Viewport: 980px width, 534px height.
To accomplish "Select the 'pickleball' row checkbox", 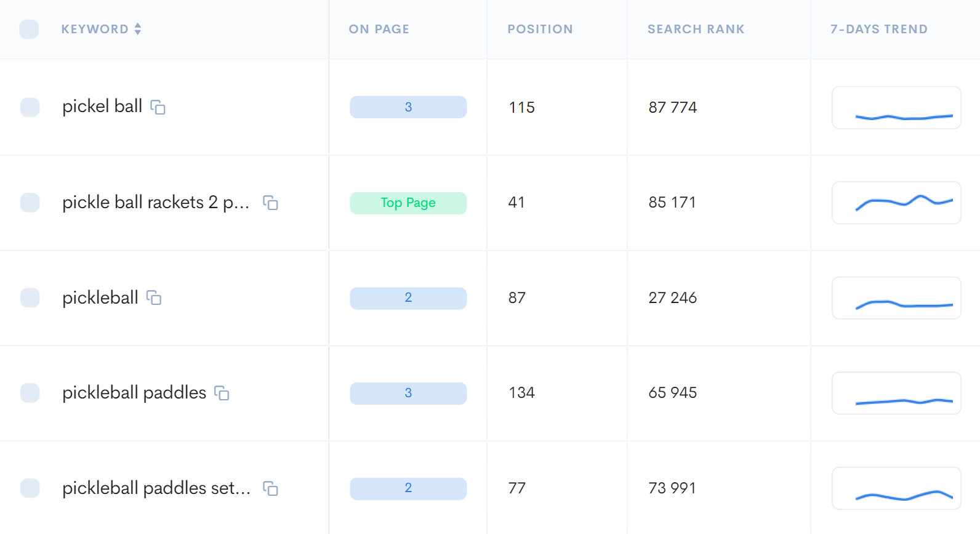I will (30, 298).
